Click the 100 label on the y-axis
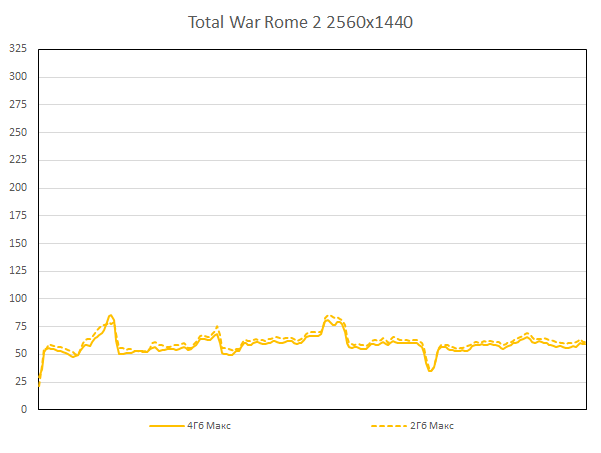This screenshot has width=601, height=453. [x=17, y=298]
